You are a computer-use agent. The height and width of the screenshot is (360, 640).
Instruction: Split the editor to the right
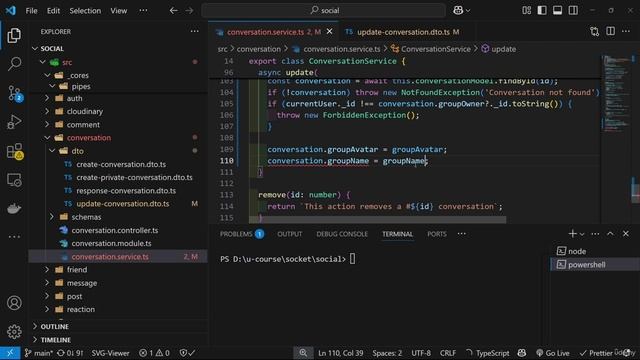coord(611,31)
